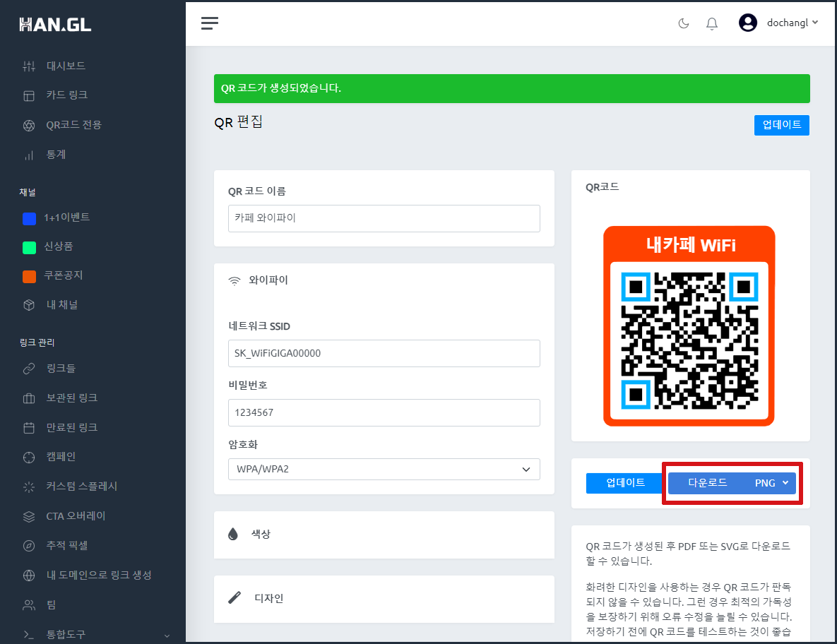The image size is (837, 644).
Task: Click the 커스텀 스플레시 loader icon
Action: coord(29,487)
